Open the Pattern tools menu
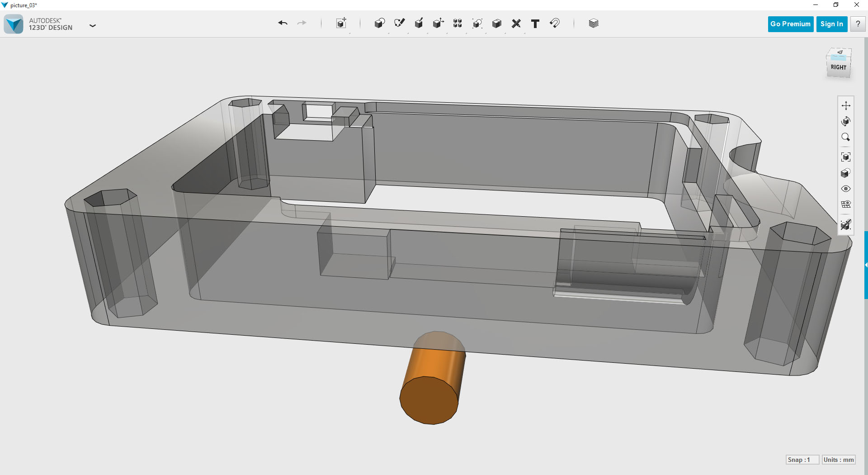This screenshot has height=475, width=868. pos(458,24)
